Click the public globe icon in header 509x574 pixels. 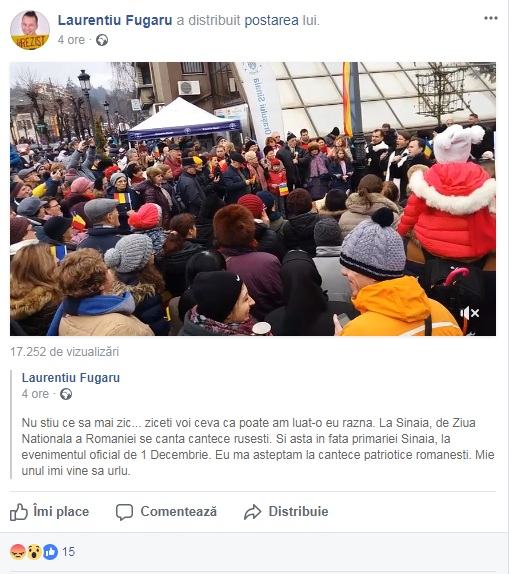point(102,40)
